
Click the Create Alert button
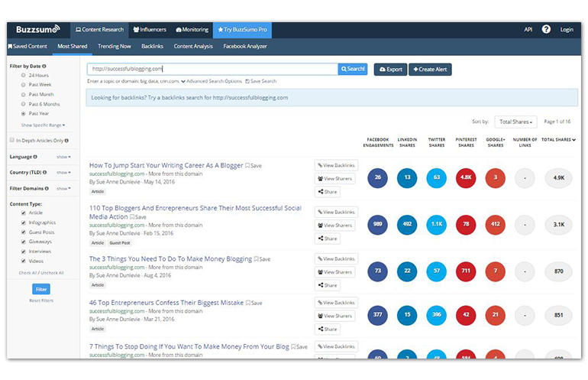tap(430, 70)
